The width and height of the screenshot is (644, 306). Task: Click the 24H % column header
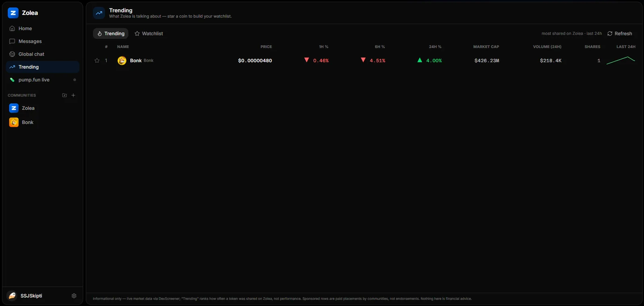coord(435,47)
